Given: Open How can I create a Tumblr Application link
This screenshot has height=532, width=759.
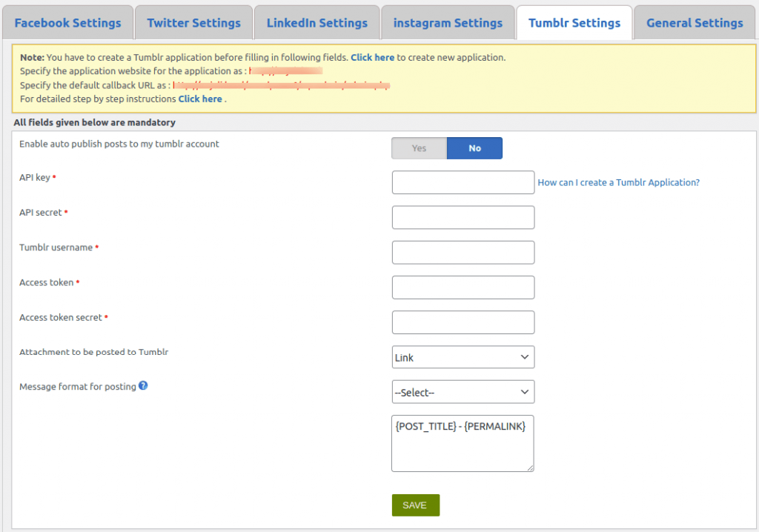Looking at the screenshot, I should [618, 182].
